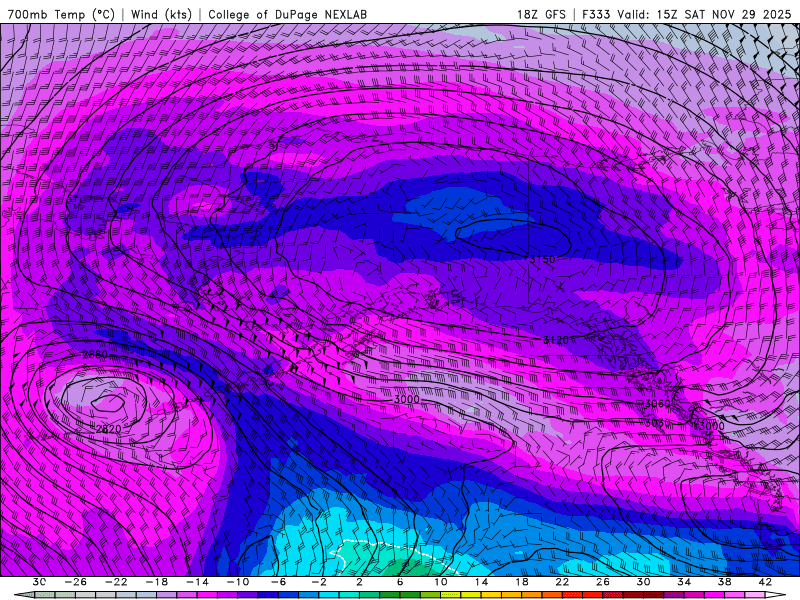Click the 2 color scale label
Image resolution: width=800 pixels, height=600 pixels.
360,582
